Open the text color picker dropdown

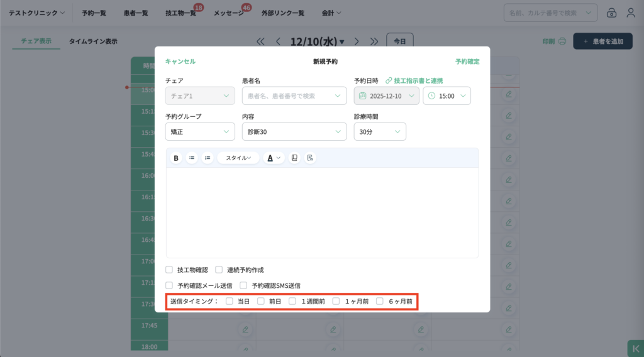[x=274, y=158]
